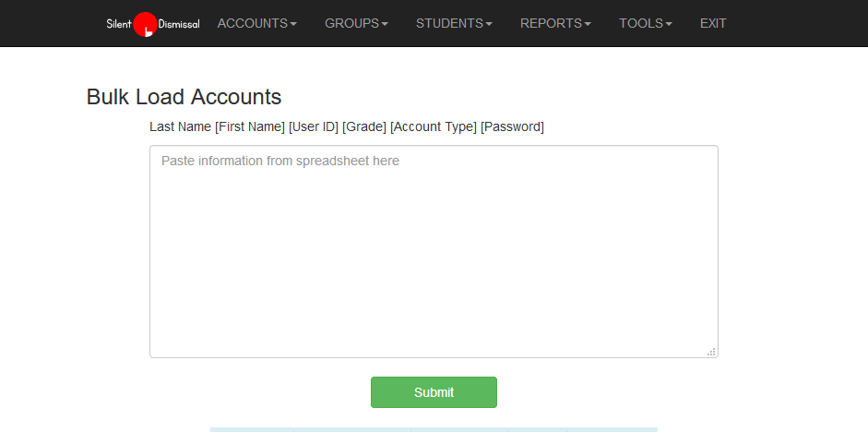The height and width of the screenshot is (432, 868).
Task: Click the caret arrow next to TOOLS
Action: 669,24
